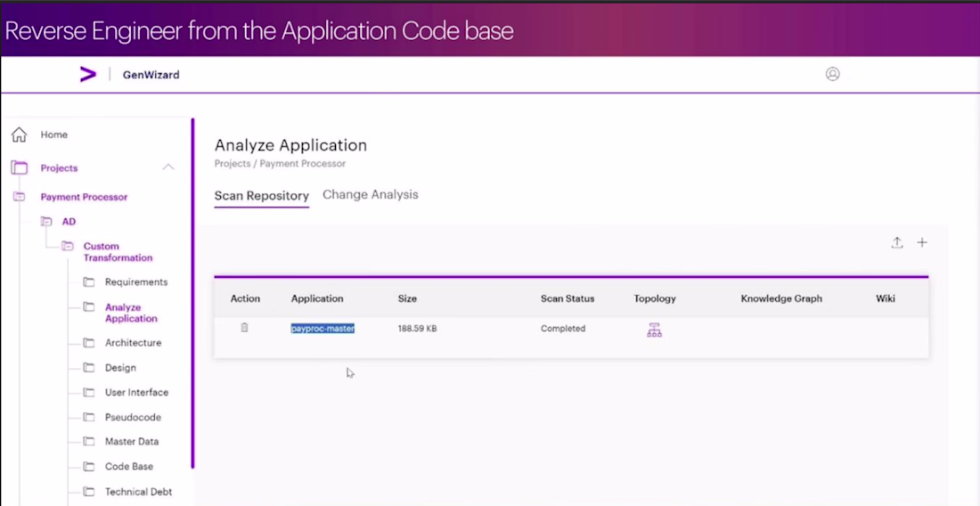Click the plus icon to add application
This screenshot has width=980, height=506.
coord(922,242)
